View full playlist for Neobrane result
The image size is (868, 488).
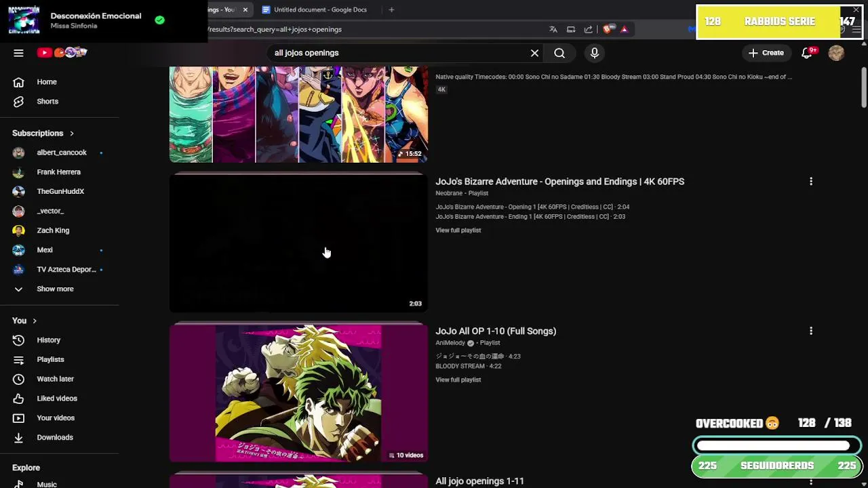click(458, 230)
